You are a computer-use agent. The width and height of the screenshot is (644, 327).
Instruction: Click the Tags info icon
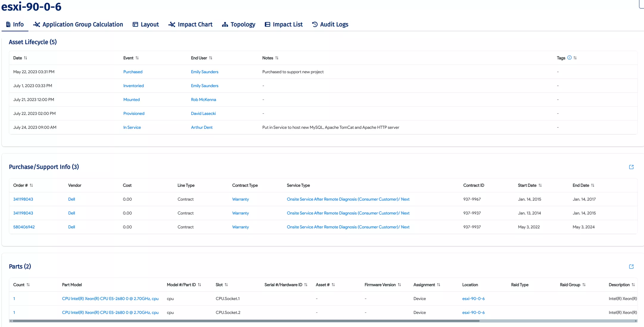tap(569, 58)
